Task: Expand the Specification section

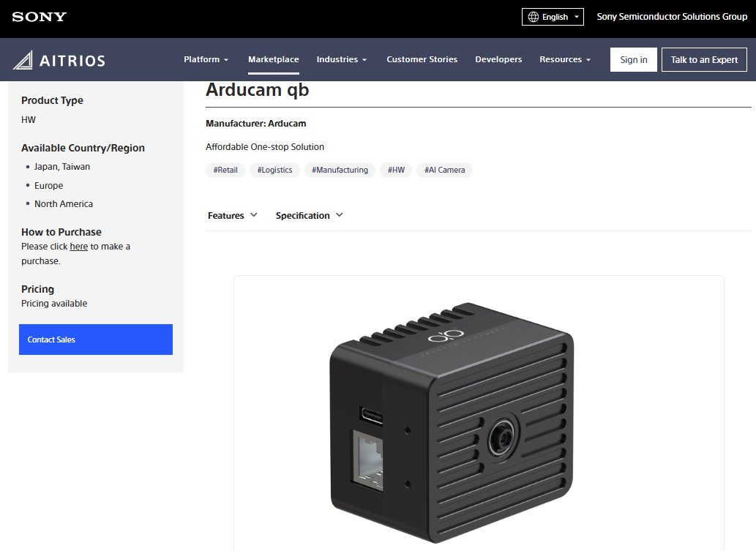Action: 309,215
